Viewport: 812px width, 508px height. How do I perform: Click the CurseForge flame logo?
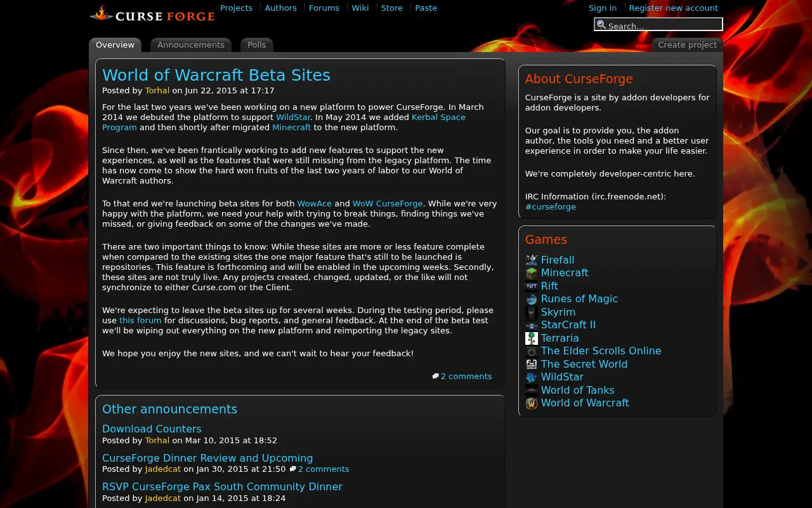(152, 14)
